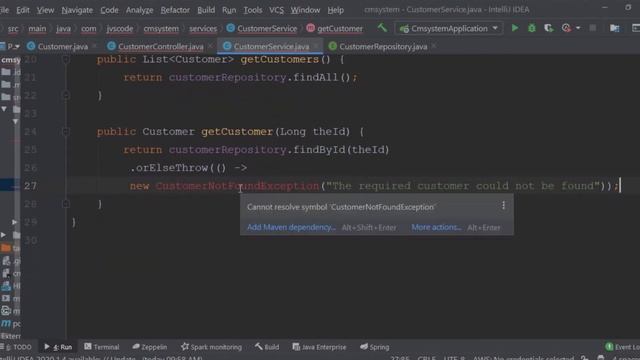
Task: Open the Run menu
Action: click(x=229, y=10)
